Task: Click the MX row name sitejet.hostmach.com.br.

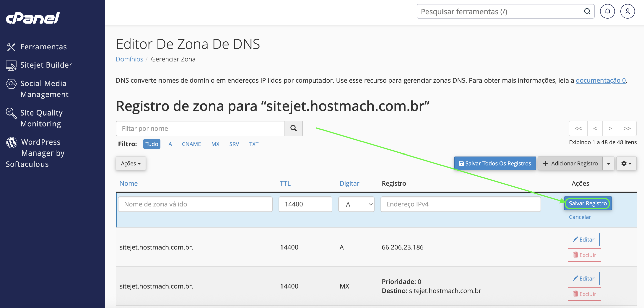Action: click(x=156, y=286)
